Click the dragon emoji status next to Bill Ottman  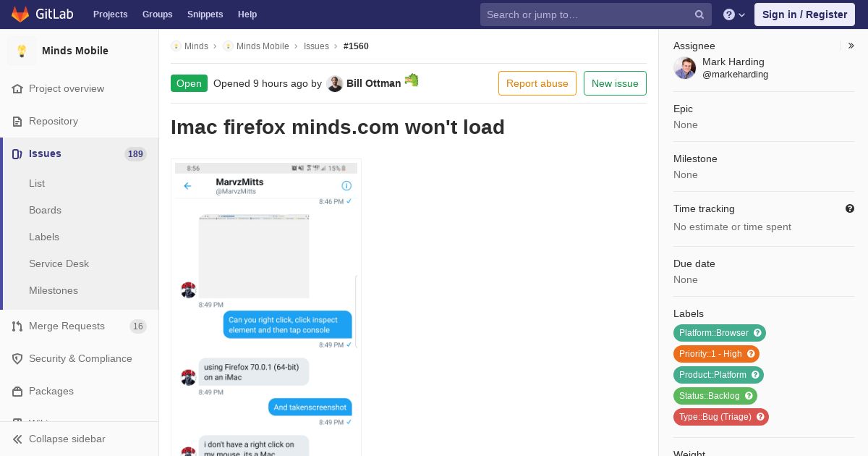coord(412,80)
